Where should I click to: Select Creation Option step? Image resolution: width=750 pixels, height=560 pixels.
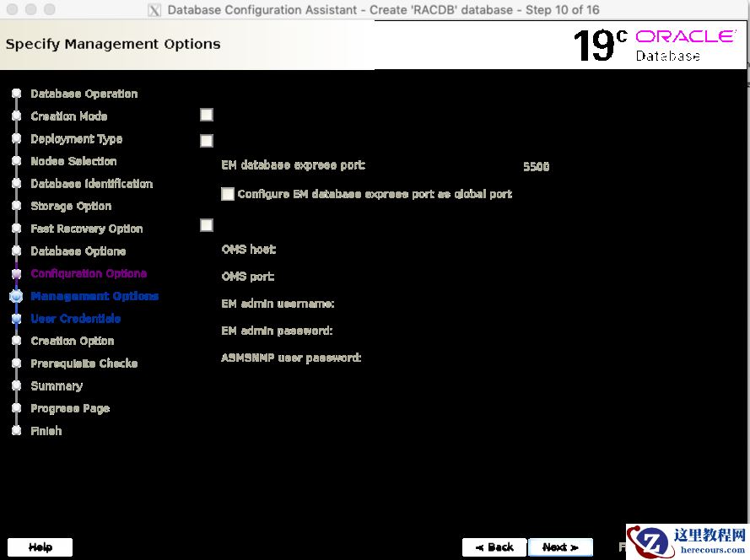[73, 341]
